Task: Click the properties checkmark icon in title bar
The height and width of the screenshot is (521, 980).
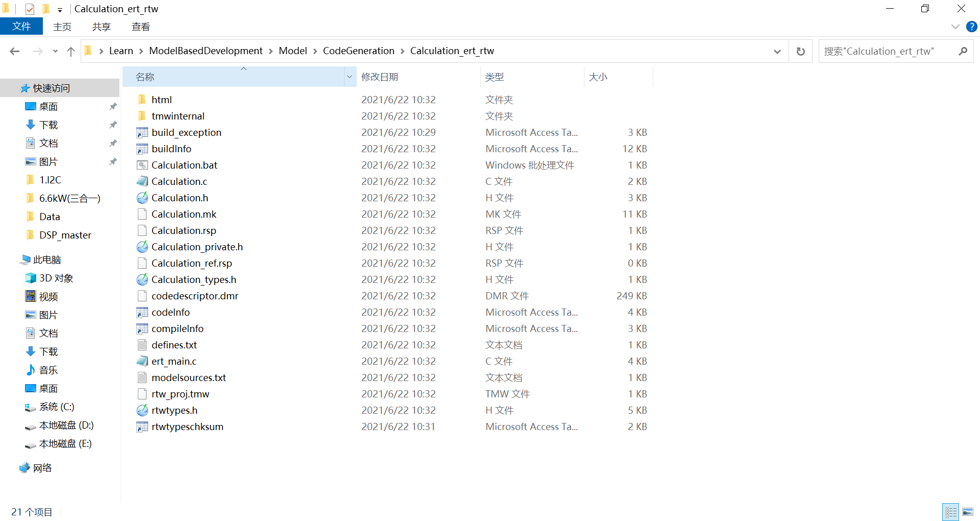Action: [30, 9]
